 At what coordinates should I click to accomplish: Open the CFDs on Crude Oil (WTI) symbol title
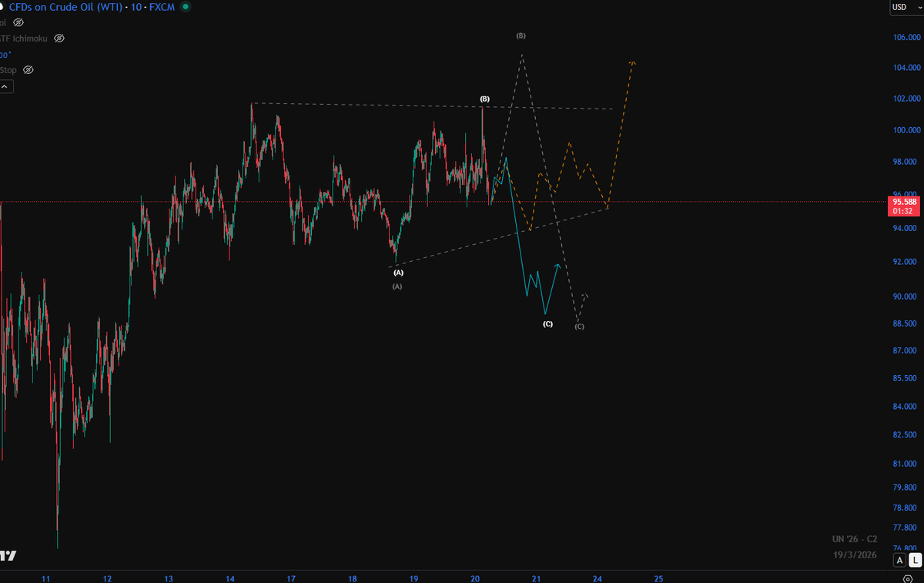coord(64,7)
